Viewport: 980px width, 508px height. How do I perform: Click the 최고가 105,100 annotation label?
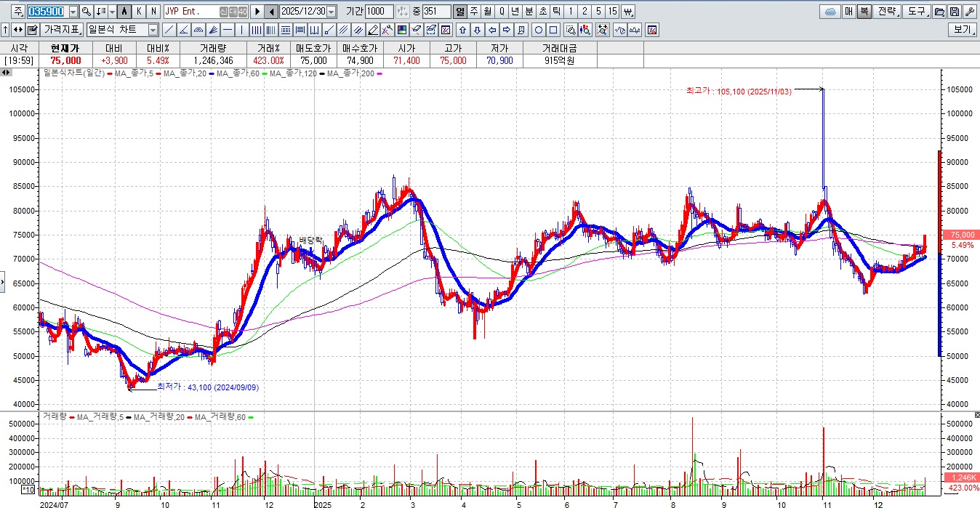[738, 92]
